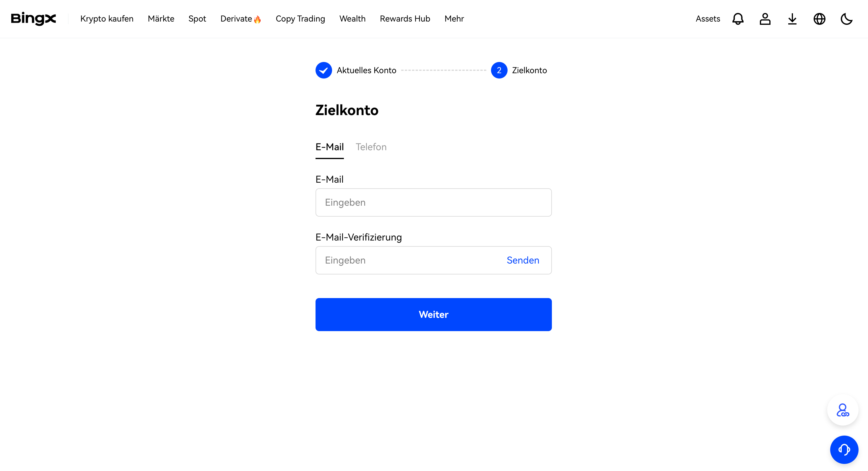Click Weiter button to proceed
This screenshot has width=868, height=471.
pyautogui.click(x=434, y=314)
